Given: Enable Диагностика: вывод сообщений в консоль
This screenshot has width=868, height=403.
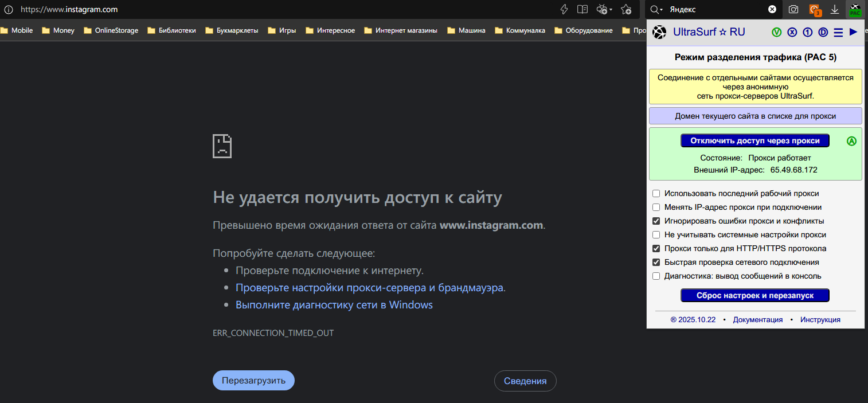Looking at the screenshot, I should 656,276.
